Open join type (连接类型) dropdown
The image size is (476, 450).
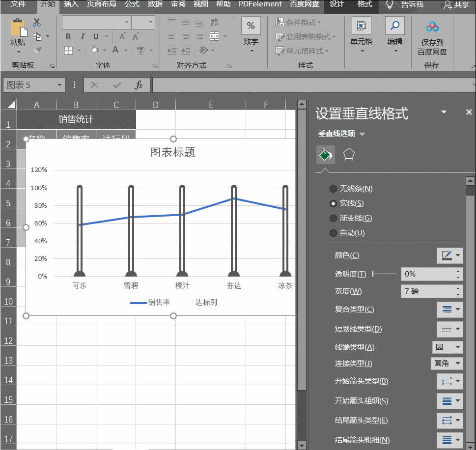tap(447, 363)
